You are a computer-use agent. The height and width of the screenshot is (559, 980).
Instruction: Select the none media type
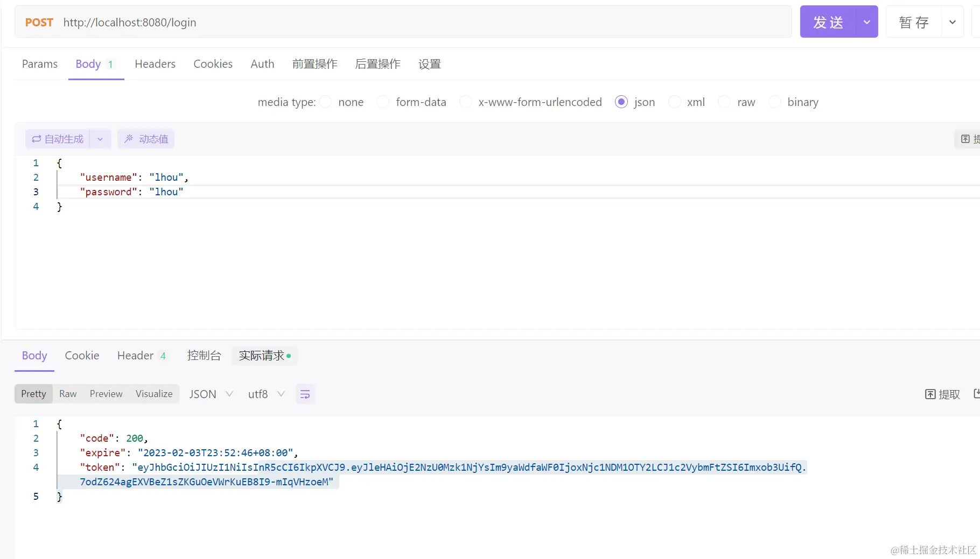click(x=325, y=102)
